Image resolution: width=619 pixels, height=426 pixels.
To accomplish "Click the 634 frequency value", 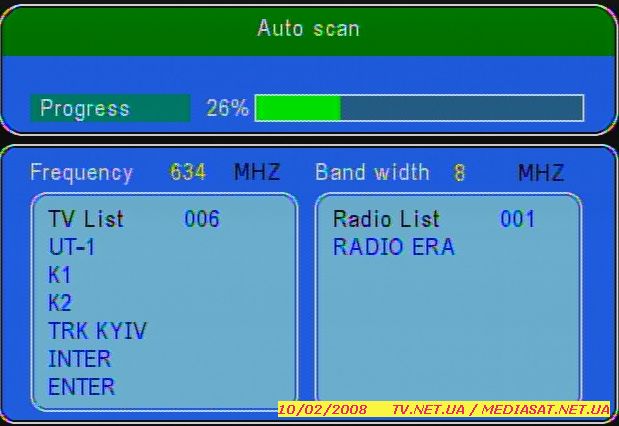I will (x=188, y=172).
